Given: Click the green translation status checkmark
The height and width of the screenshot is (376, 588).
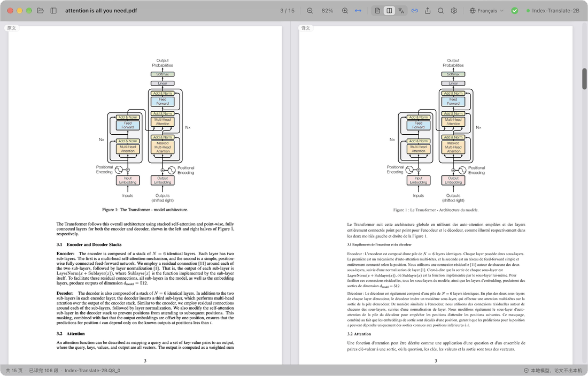Looking at the screenshot, I should tap(514, 11).
